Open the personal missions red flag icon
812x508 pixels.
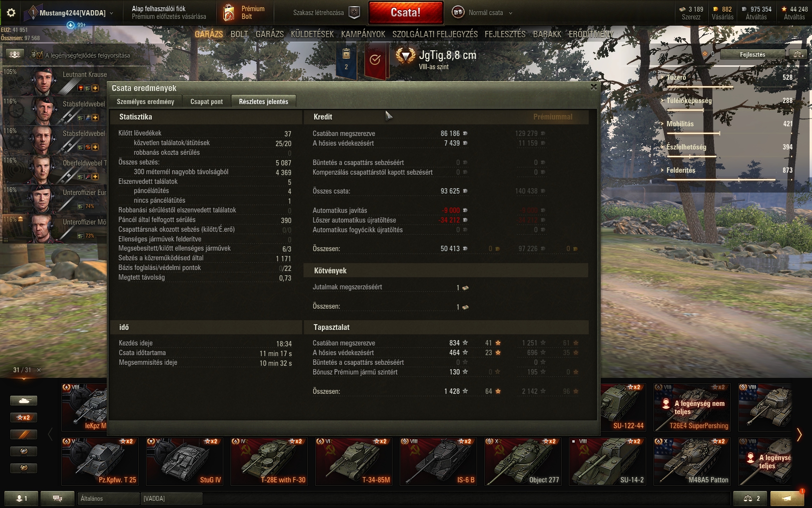click(375, 60)
